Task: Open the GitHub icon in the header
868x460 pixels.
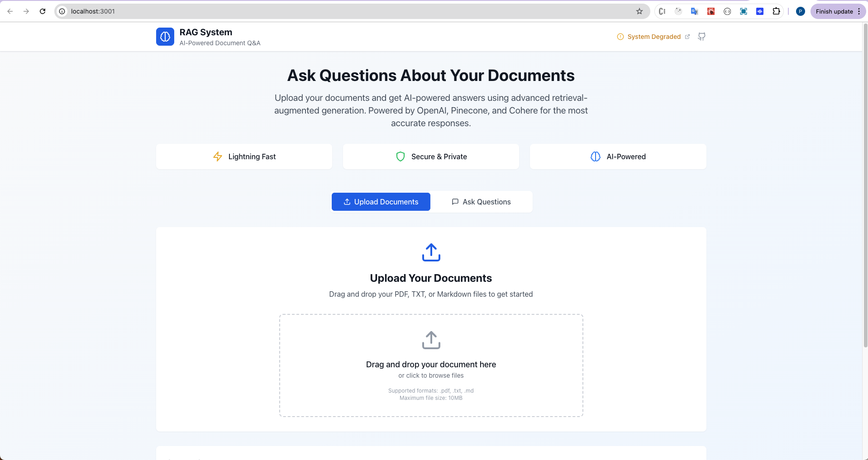Action: pos(701,37)
